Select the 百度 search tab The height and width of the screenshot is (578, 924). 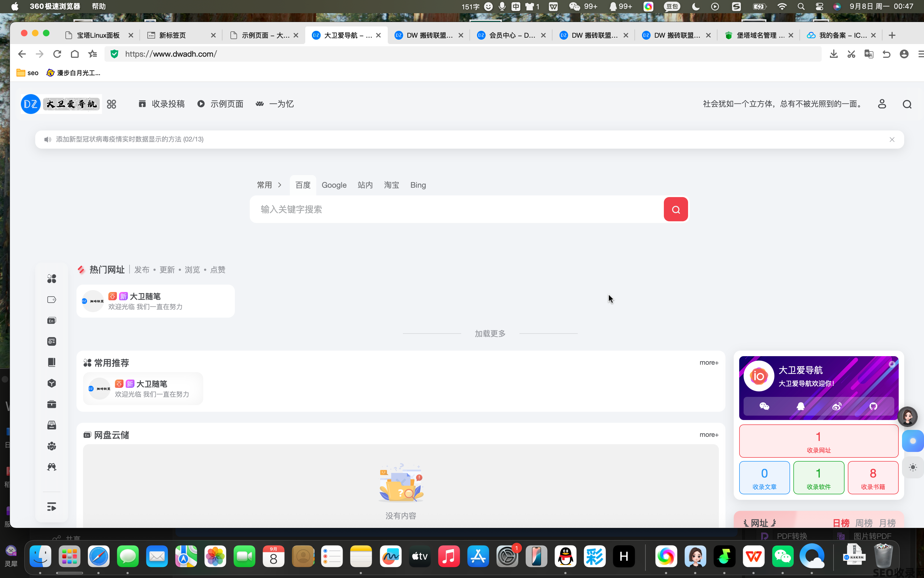(x=303, y=185)
